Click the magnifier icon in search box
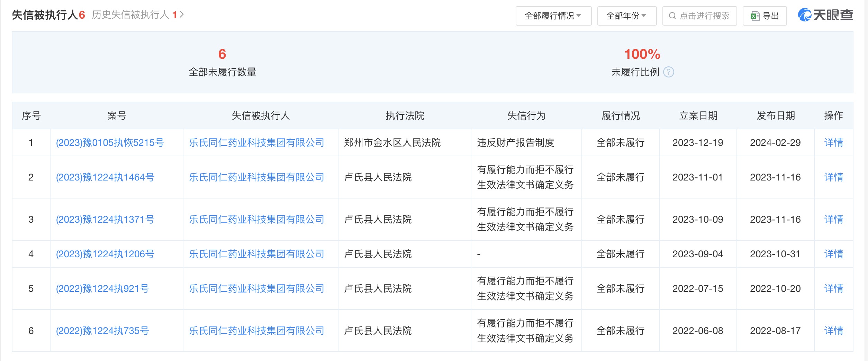 tap(672, 16)
